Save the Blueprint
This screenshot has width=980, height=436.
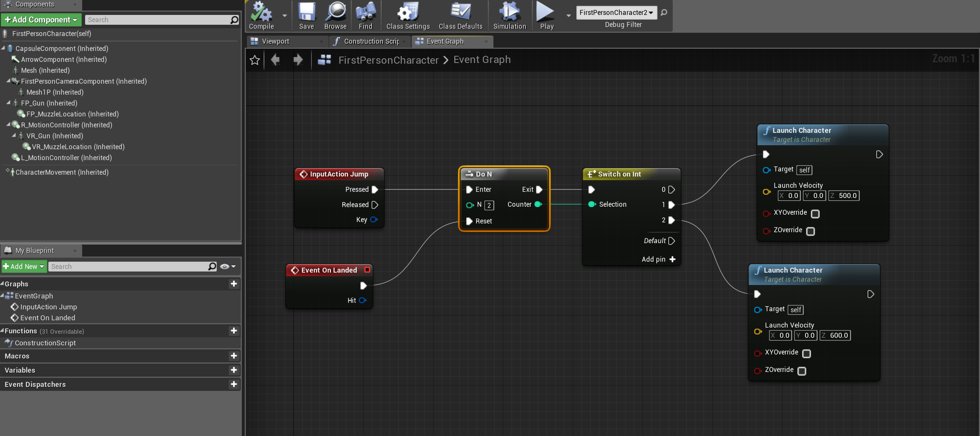[307, 15]
